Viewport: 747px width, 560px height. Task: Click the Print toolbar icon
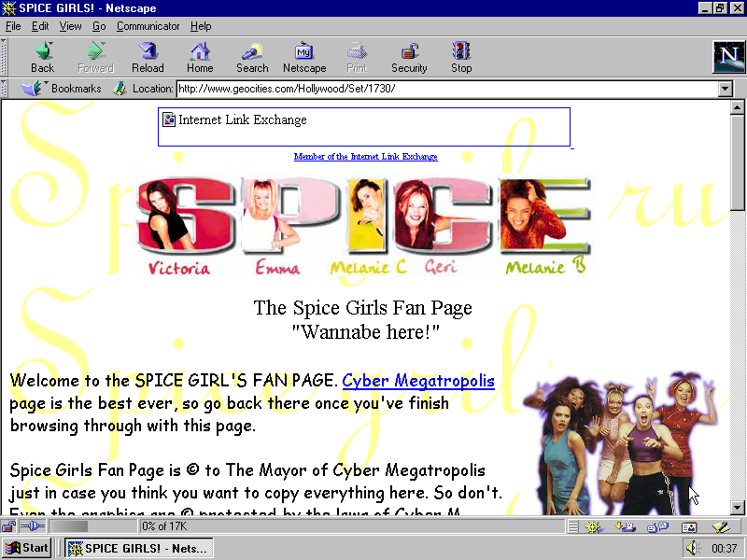(357, 57)
